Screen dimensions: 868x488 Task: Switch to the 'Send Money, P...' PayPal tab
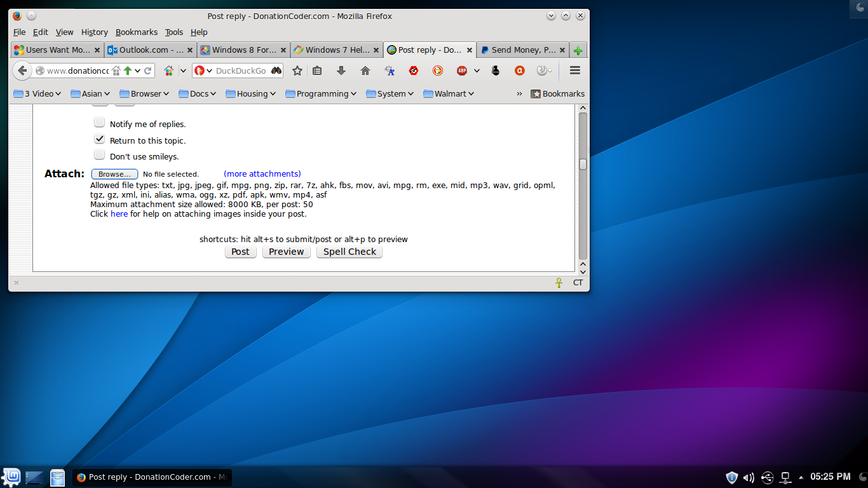(x=522, y=50)
